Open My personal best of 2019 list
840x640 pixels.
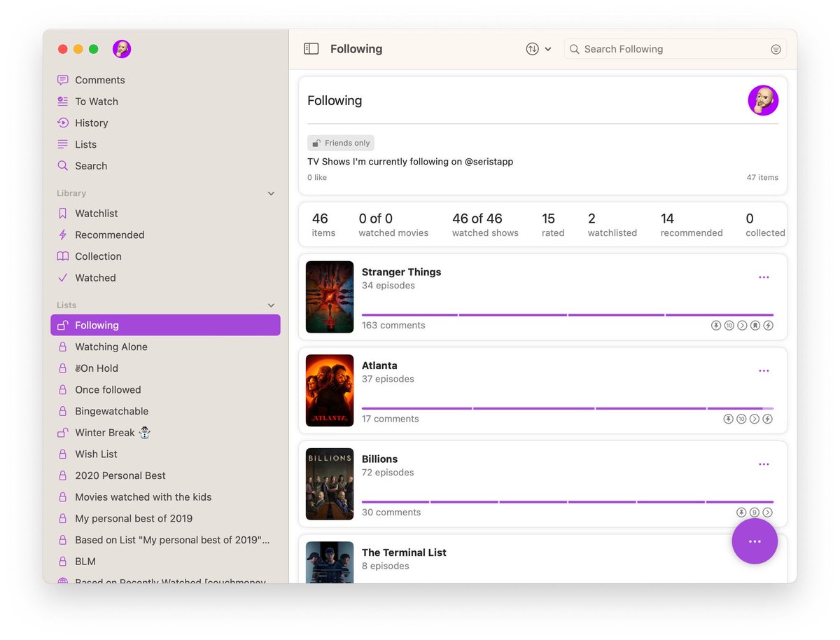pyautogui.click(x=165, y=519)
